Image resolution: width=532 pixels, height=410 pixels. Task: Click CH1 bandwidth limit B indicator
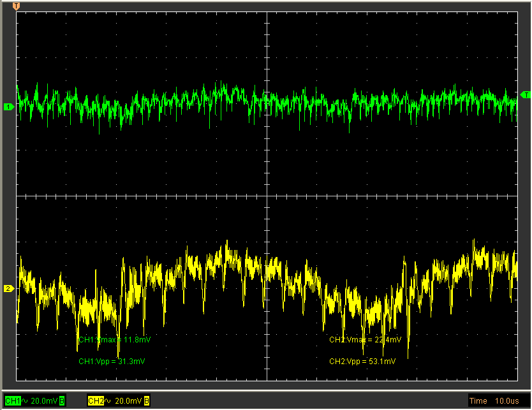(x=62, y=401)
